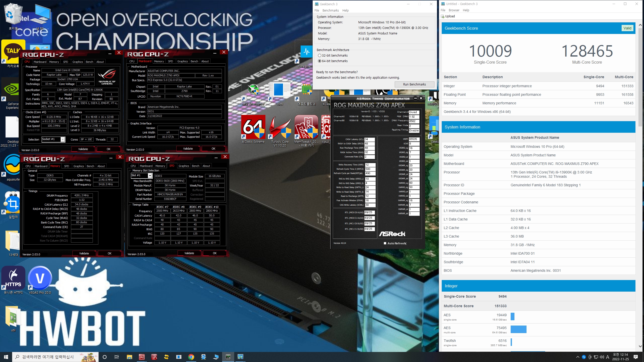Click the taskbar search box
This screenshot has width=644, height=362.
[x=55, y=357]
